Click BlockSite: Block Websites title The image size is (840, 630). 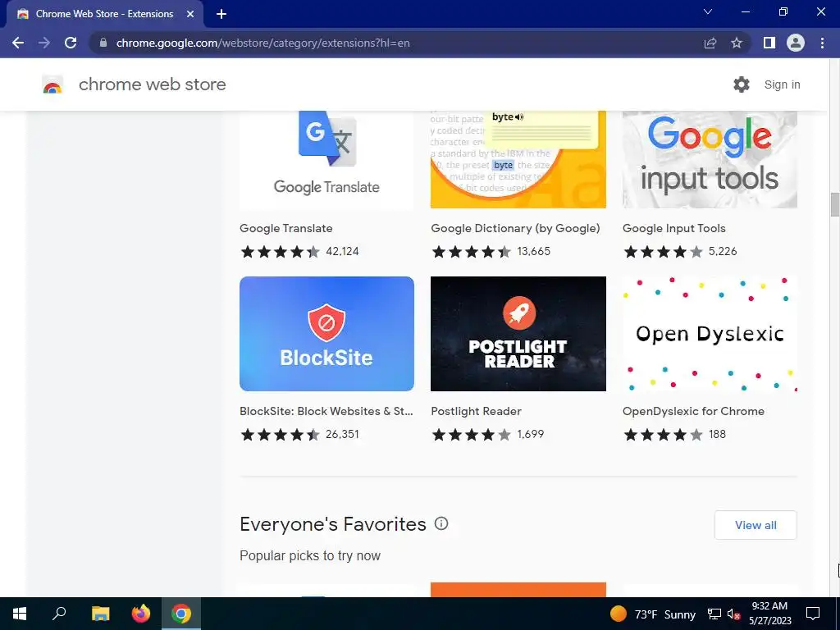pos(326,412)
